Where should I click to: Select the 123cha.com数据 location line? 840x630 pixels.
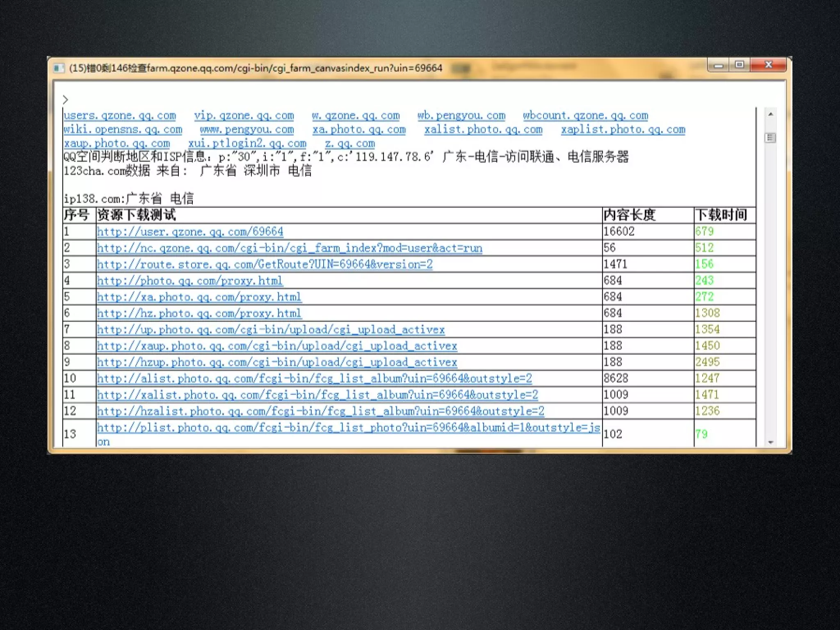click(x=188, y=171)
